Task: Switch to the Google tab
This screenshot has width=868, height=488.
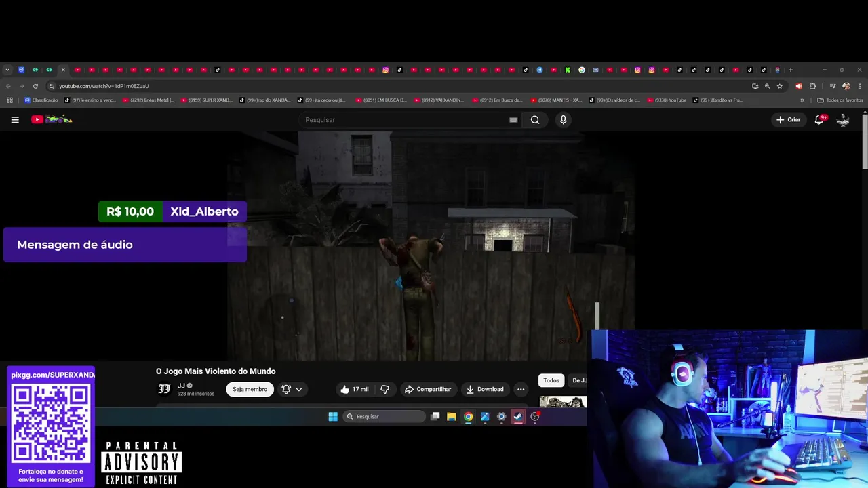Action: [x=582, y=70]
